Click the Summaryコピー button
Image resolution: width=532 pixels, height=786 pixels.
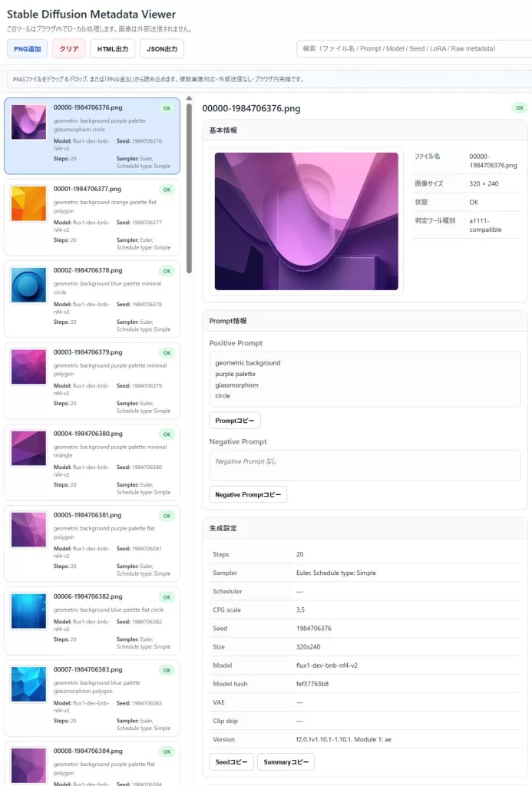[286, 761]
